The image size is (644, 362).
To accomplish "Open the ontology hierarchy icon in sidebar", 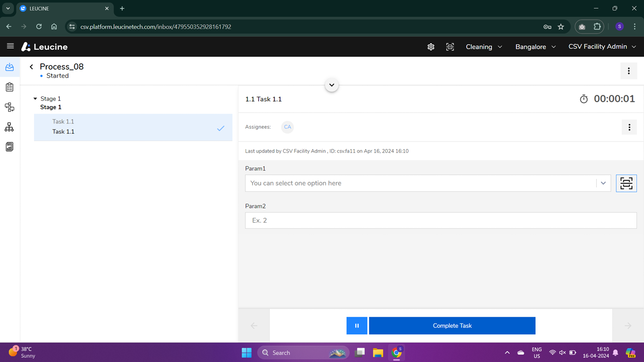I will [x=10, y=127].
